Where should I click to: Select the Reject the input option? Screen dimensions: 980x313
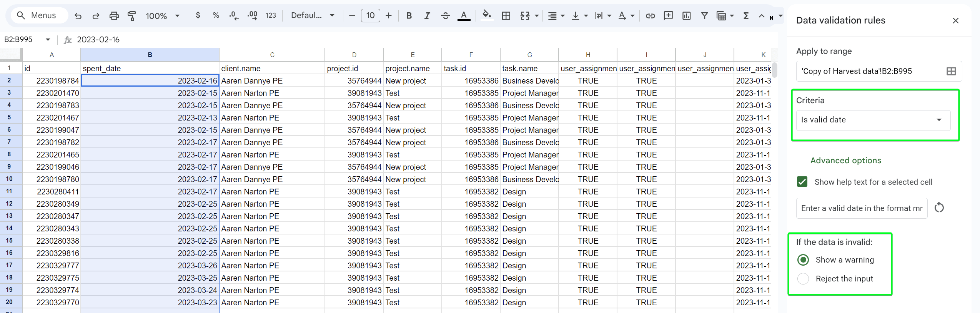803,279
